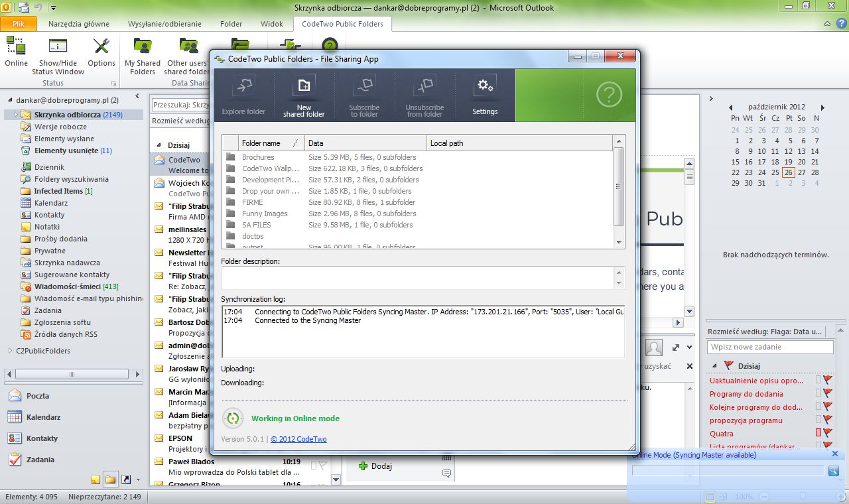Toggle flag for Kolejne programy do dod... task
Image resolution: width=849 pixels, height=504 pixels.
828,407
